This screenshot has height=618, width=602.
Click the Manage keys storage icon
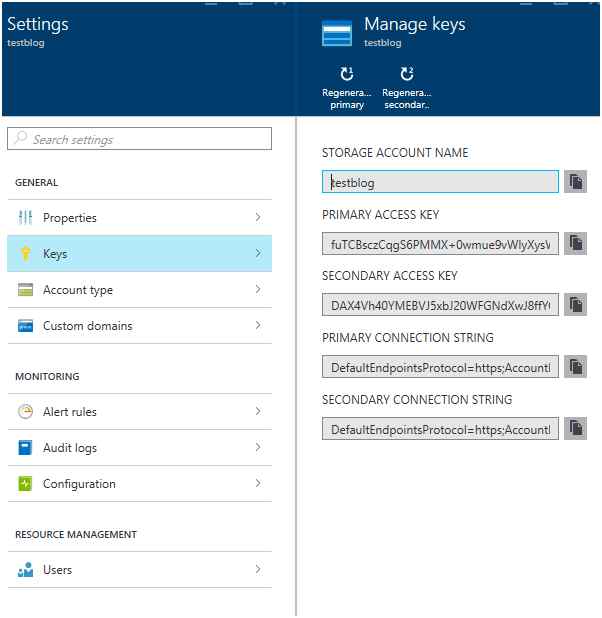(x=337, y=32)
